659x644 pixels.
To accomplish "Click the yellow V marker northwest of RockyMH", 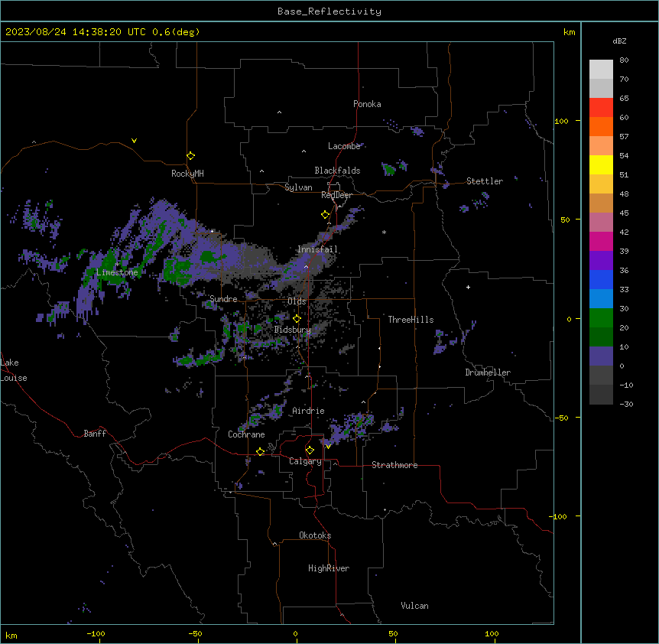I will [134, 141].
